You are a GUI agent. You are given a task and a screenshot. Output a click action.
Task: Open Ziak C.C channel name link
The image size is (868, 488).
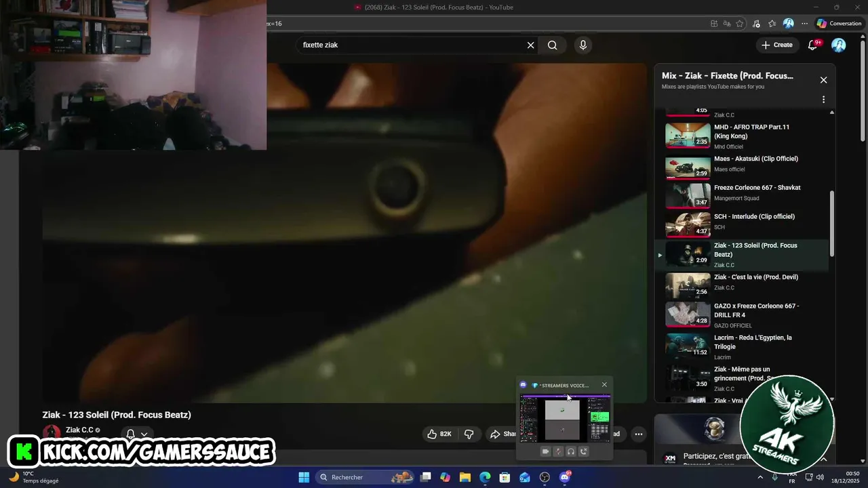point(79,430)
